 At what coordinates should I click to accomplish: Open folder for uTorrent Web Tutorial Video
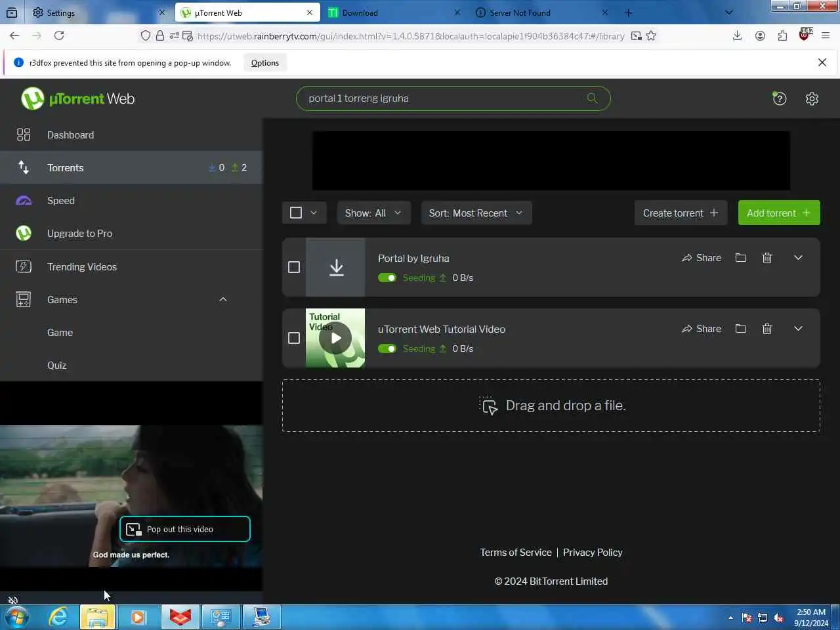741,328
